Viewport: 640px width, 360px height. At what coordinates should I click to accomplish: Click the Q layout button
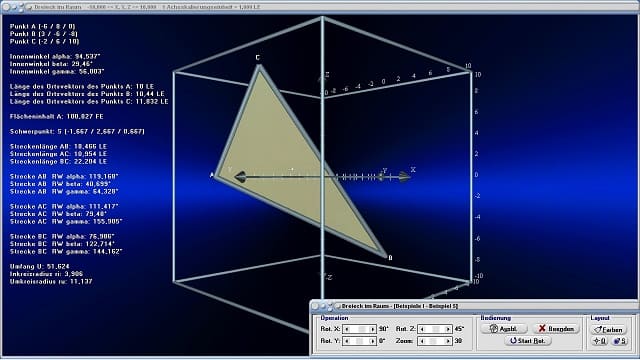(x=599, y=341)
